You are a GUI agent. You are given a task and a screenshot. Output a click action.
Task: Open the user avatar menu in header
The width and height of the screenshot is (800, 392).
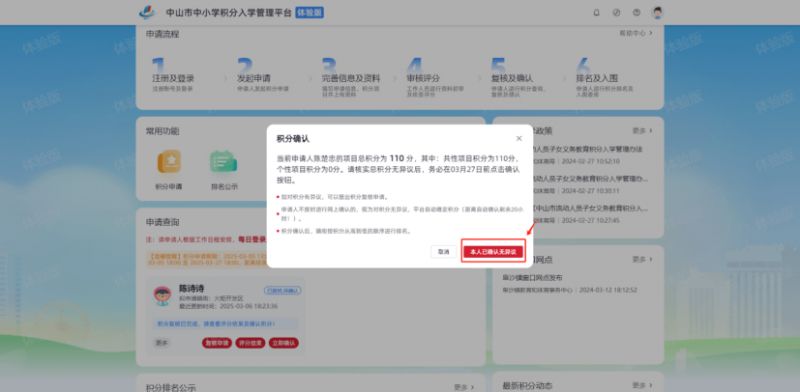point(658,13)
